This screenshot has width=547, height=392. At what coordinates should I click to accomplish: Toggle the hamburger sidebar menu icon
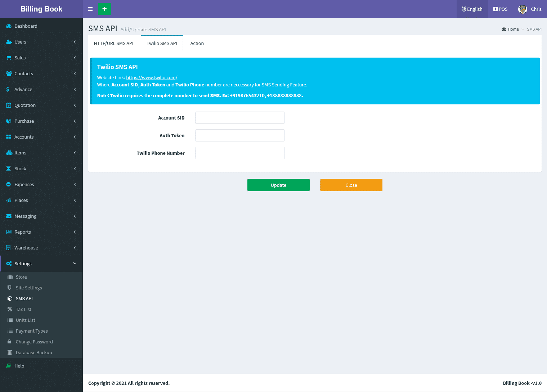(90, 9)
